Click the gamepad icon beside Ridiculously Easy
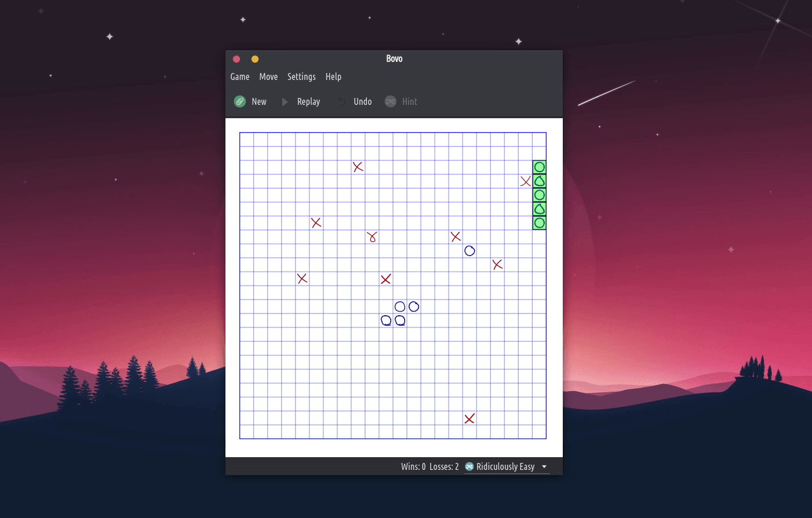This screenshot has width=812, height=518. point(469,466)
